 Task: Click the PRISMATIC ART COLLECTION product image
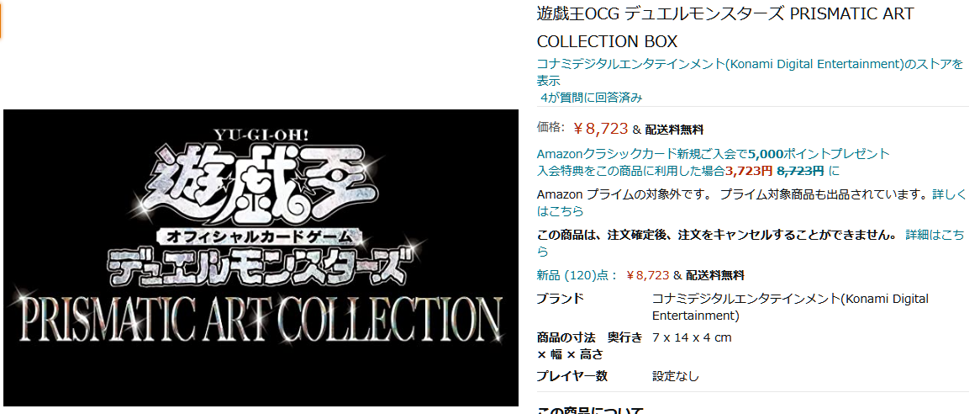(261, 257)
